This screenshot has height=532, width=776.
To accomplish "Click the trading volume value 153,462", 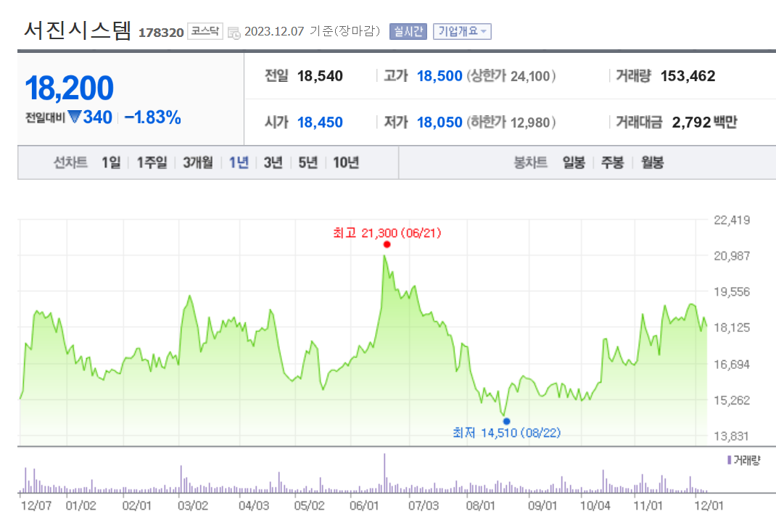I will (688, 76).
